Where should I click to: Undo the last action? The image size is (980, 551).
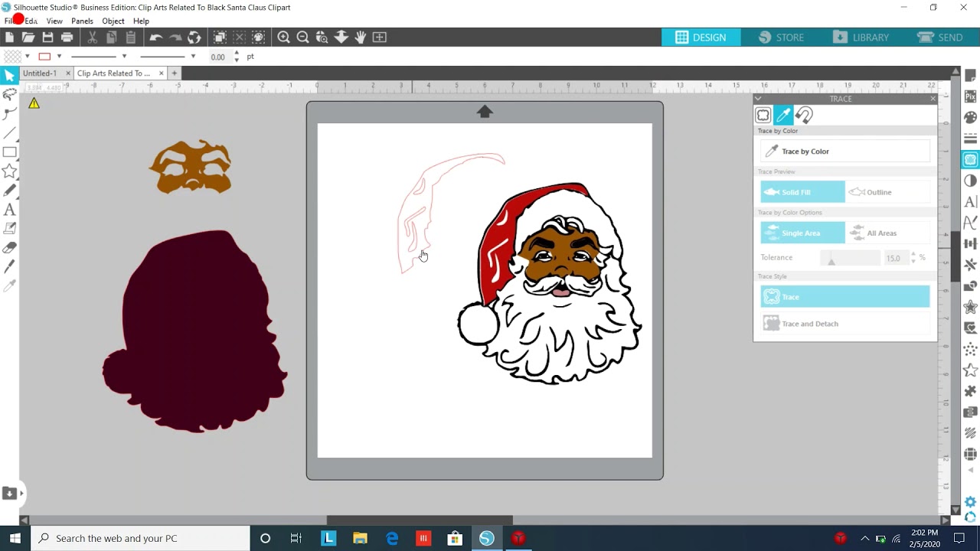(x=156, y=37)
